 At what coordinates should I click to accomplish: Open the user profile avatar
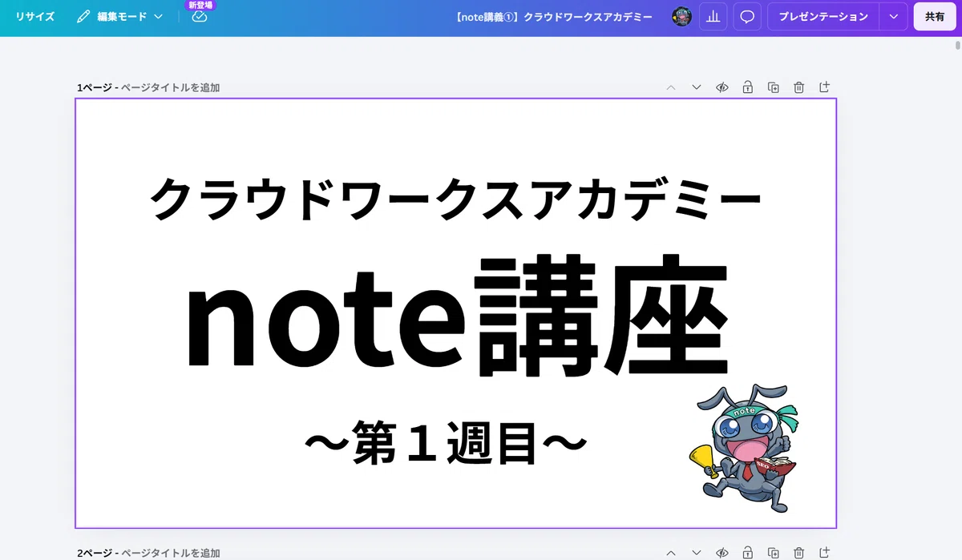[x=681, y=17]
